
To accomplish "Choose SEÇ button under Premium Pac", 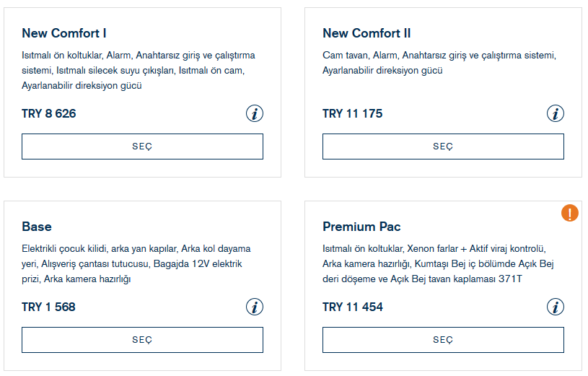I will (x=443, y=340).
